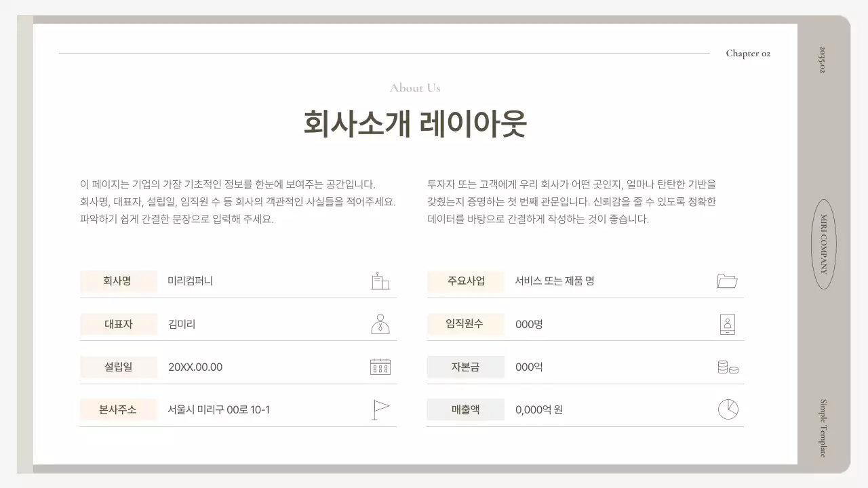Click the person icon next to 대표자
The image size is (868, 488).
(x=380, y=323)
